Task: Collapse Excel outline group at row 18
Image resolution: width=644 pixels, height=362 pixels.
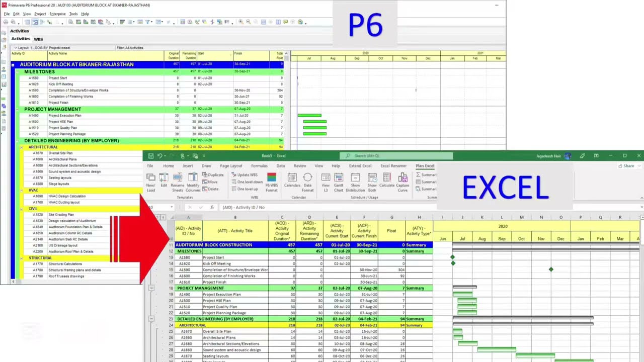Action: click(x=151, y=288)
